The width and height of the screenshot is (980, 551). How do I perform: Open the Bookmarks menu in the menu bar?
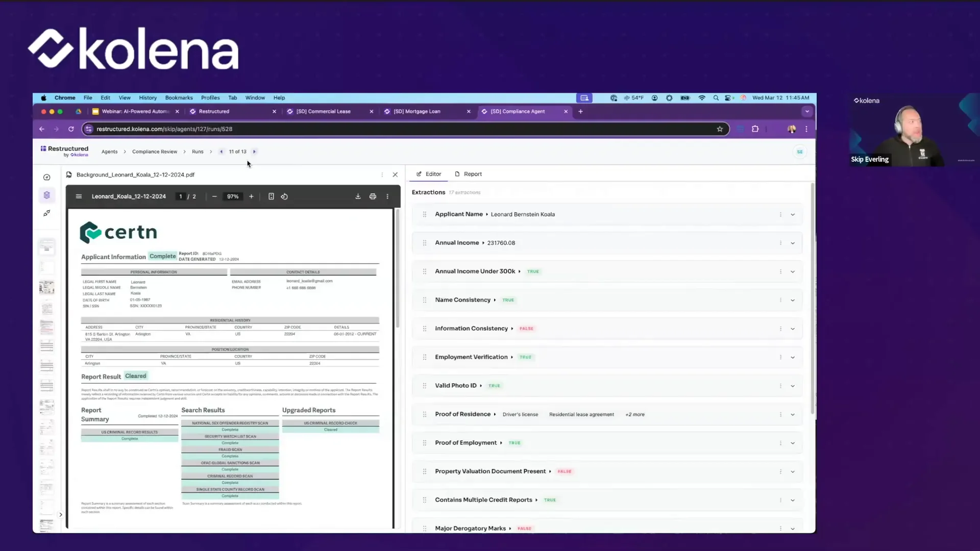pos(179,97)
